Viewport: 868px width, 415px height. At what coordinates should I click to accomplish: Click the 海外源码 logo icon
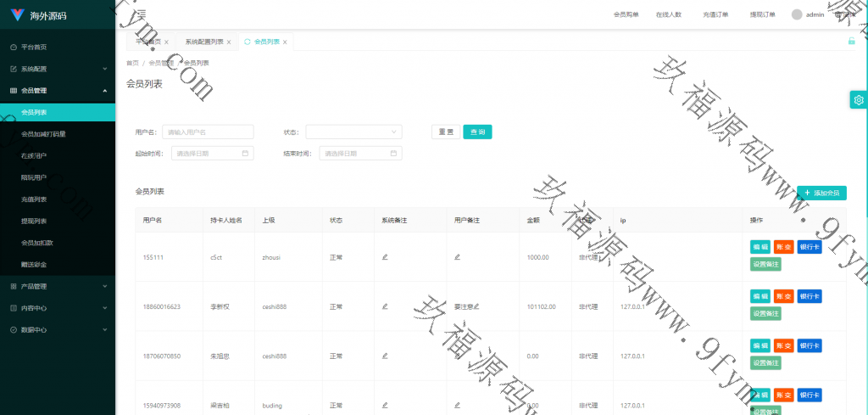pos(17,15)
